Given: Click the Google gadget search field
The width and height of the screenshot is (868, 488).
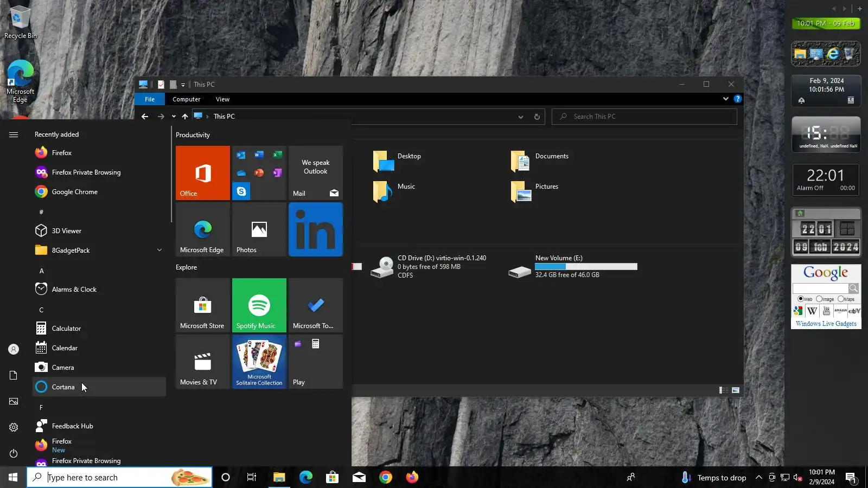Looking at the screenshot, I should tap(820, 288).
